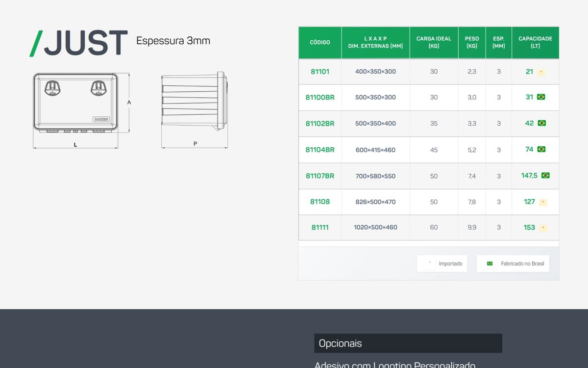Viewport: 588px width, 368px height.
Task: Click the Brazil flag beside capacity 147,5
Action: [x=545, y=175]
